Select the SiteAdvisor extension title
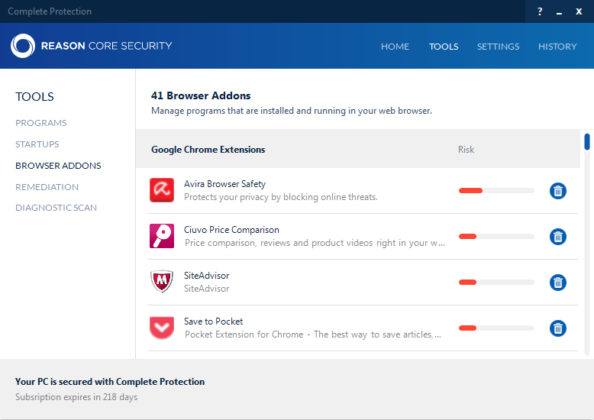The width and height of the screenshot is (594, 420). pos(206,275)
